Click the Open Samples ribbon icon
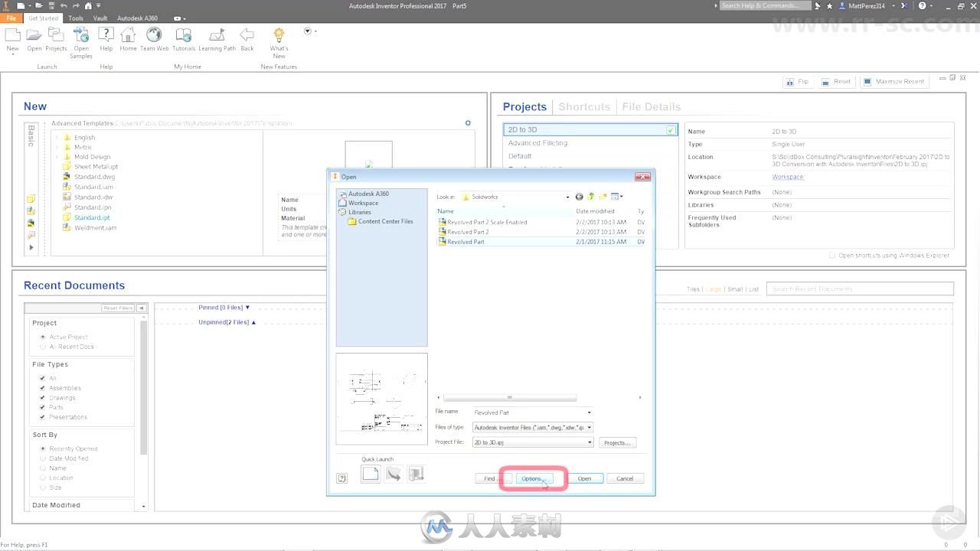Viewport: 980px width, 551px height. (81, 35)
